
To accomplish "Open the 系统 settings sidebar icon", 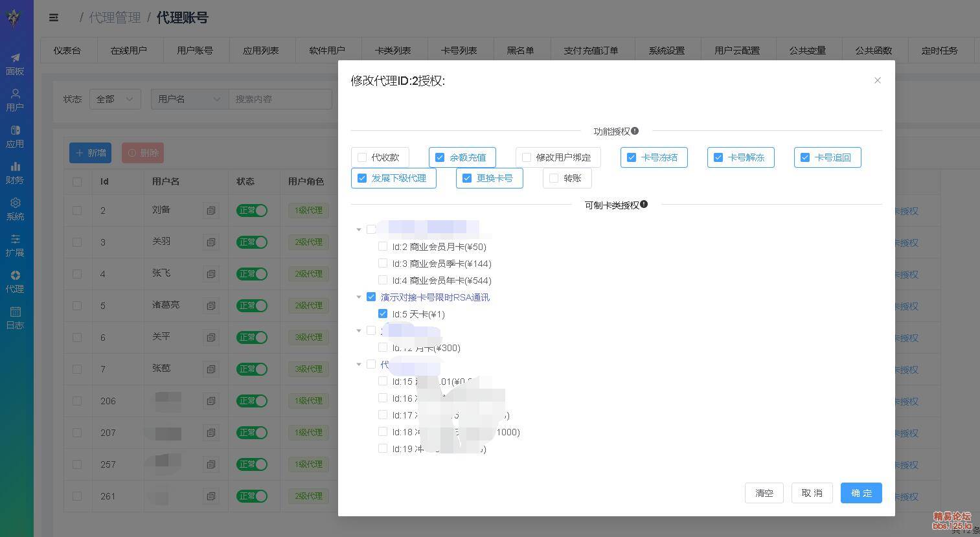I will pos(15,209).
